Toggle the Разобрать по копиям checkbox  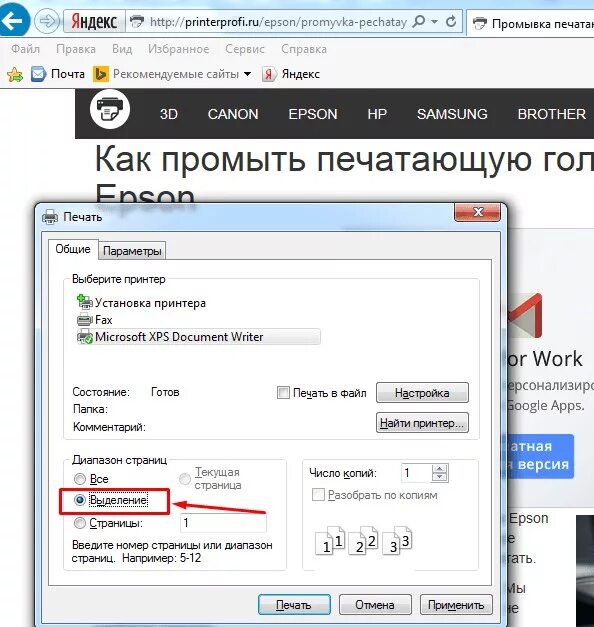(318, 495)
